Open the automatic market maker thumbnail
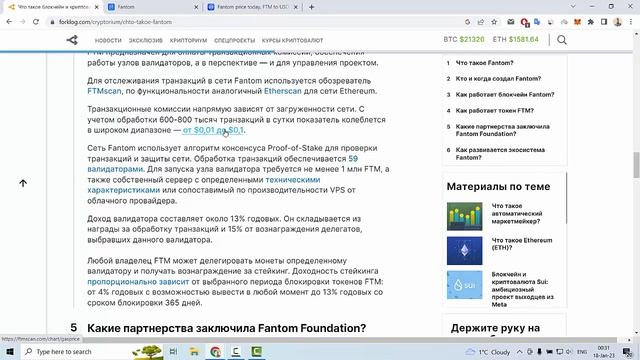640x360 pixels. 464,216
